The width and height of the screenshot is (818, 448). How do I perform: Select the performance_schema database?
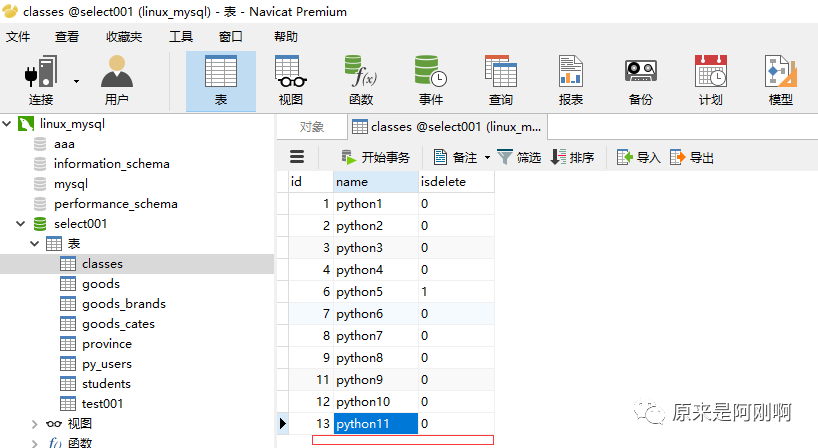tap(116, 203)
